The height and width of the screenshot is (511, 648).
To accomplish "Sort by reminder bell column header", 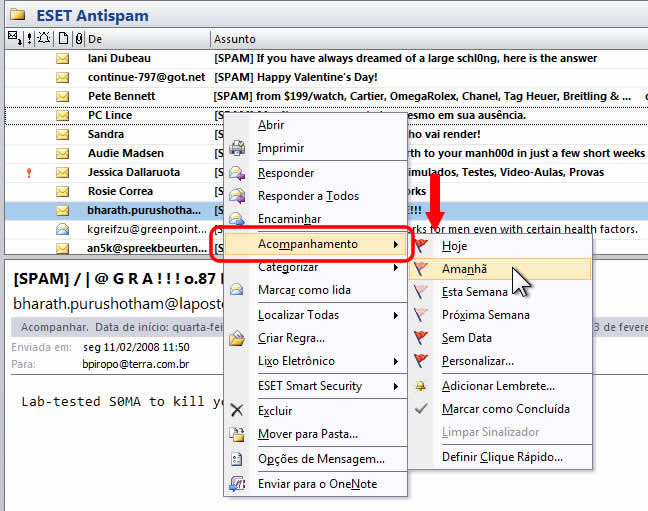I will pos(43,38).
